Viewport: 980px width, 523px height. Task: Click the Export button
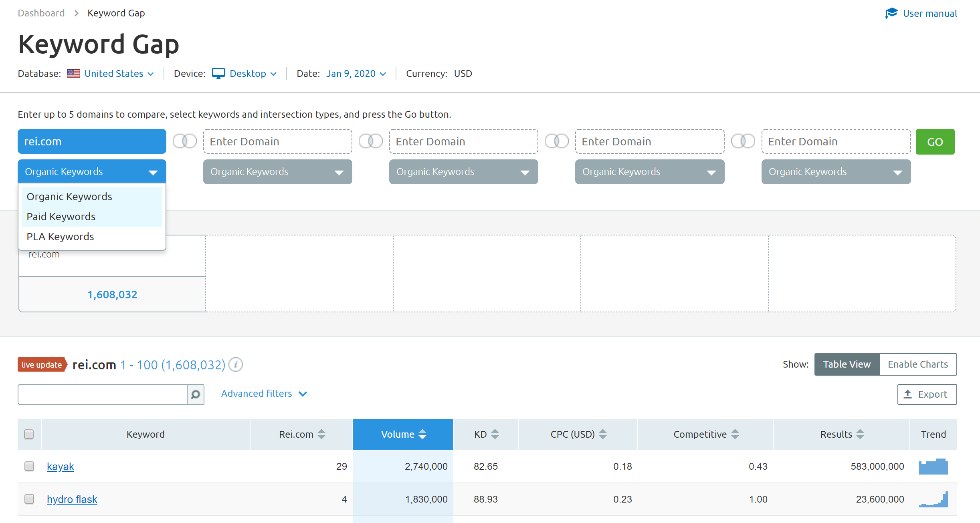pos(927,394)
